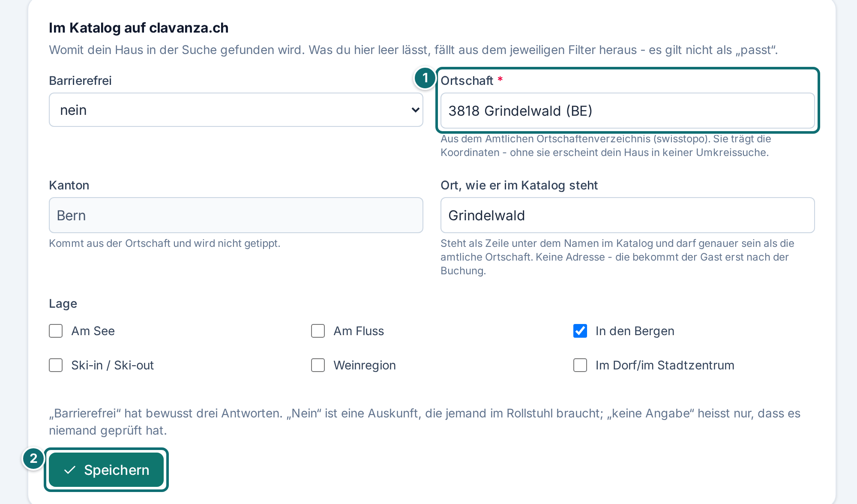Click the Ortschaft input field
This screenshot has width=857, height=504.
click(627, 111)
